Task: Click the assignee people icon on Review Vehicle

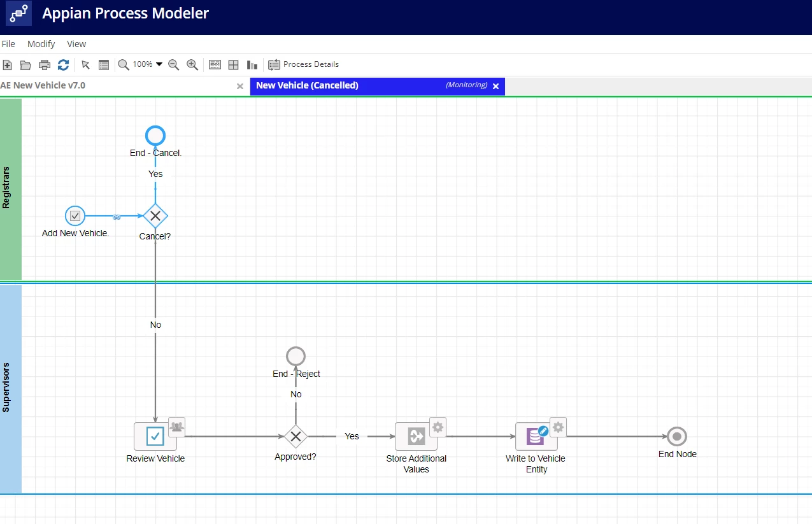Action: pyautogui.click(x=176, y=427)
